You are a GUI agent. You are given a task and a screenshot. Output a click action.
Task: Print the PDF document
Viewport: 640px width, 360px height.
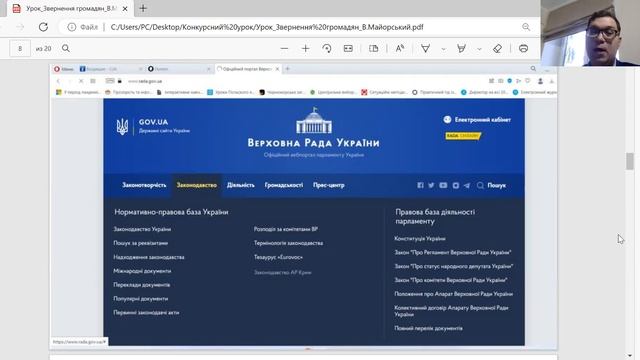[523, 48]
